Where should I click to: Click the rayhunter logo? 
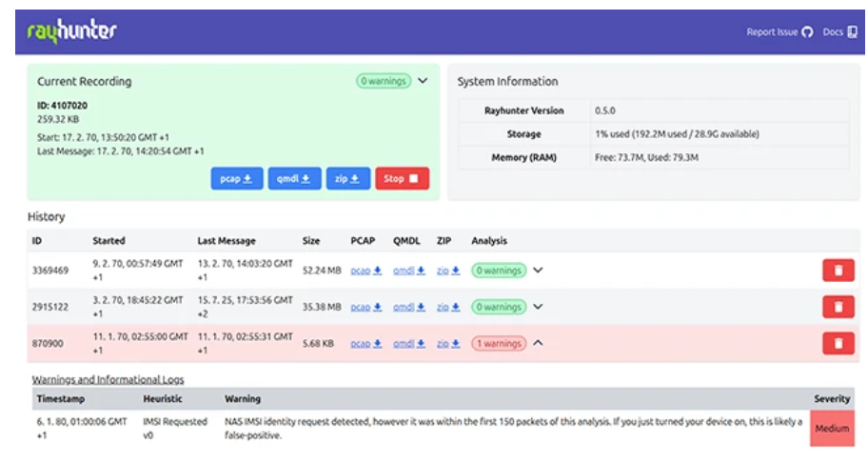click(72, 31)
